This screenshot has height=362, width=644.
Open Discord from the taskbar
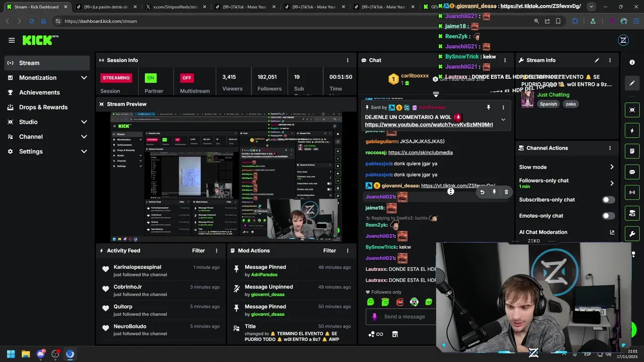[41, 354]
